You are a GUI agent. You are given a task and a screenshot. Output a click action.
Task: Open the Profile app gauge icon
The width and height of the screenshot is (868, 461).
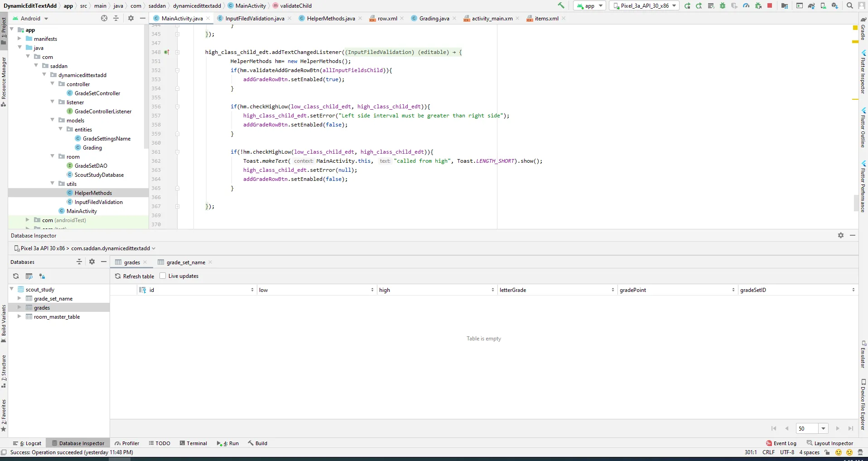pyautogui.click(x=746, y=5)
